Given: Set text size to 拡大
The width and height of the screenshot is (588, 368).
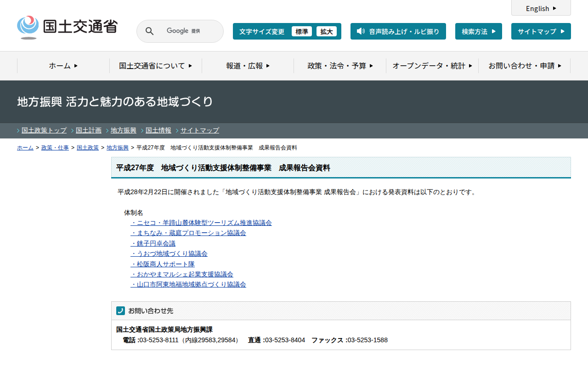Looking at the screenshot, I should click(x=327, y=31).
